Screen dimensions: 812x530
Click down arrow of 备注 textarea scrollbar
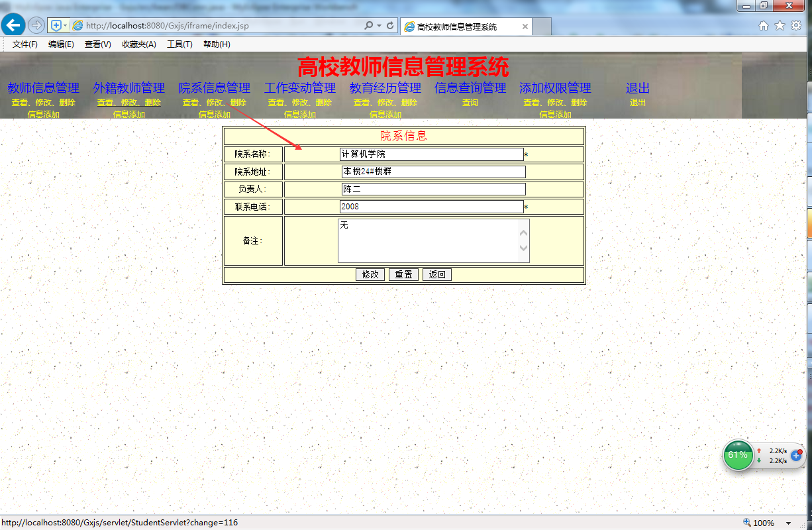(524, 249)
